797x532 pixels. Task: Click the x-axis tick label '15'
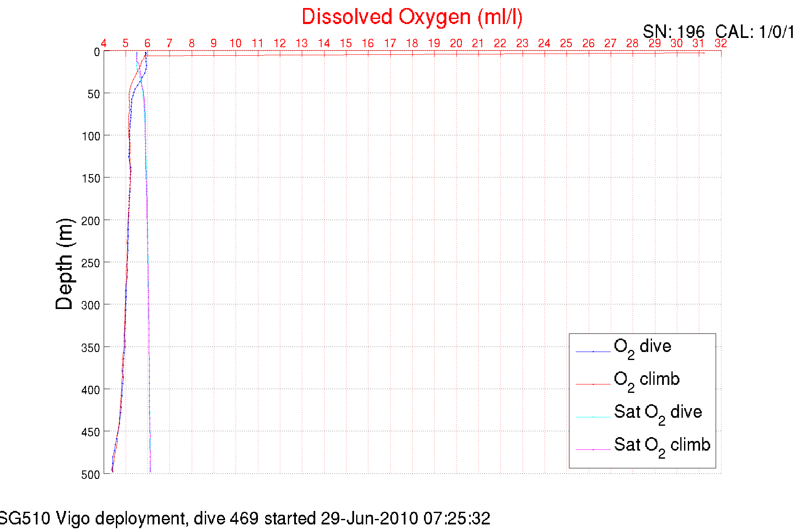(x=346, y=43)
